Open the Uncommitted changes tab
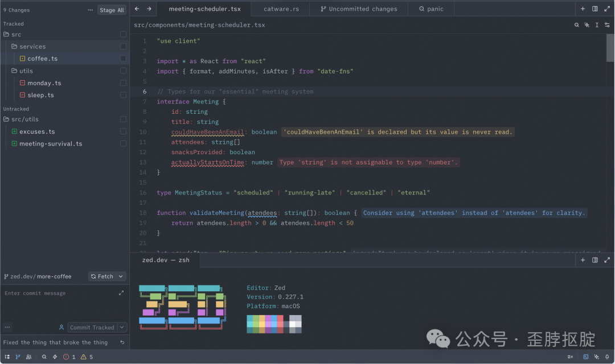Image resolution: width=615 pixels, height=364 pixels. pyautogui.click(x=359, y=9)
